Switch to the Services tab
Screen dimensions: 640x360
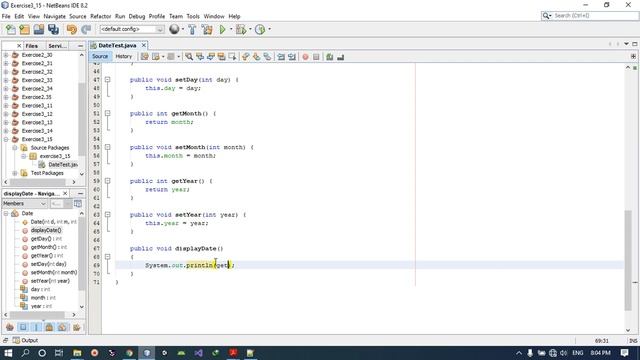tap(57, 46)
